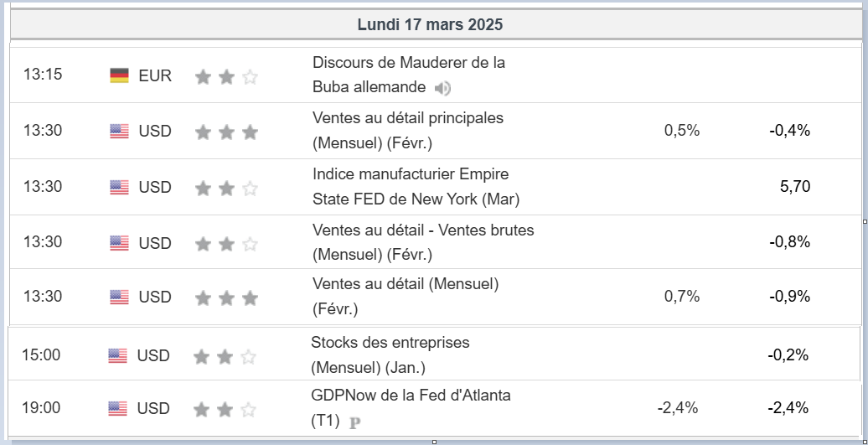Click the stars for Ventes au détail (Mensuel) (Févr.)
868x445 pixels.
click(226, 298)
